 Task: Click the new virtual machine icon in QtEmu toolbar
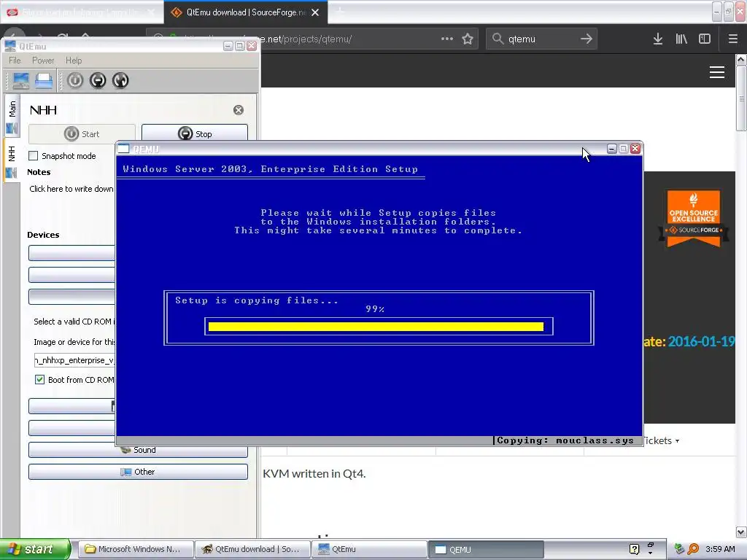[21, 80]
